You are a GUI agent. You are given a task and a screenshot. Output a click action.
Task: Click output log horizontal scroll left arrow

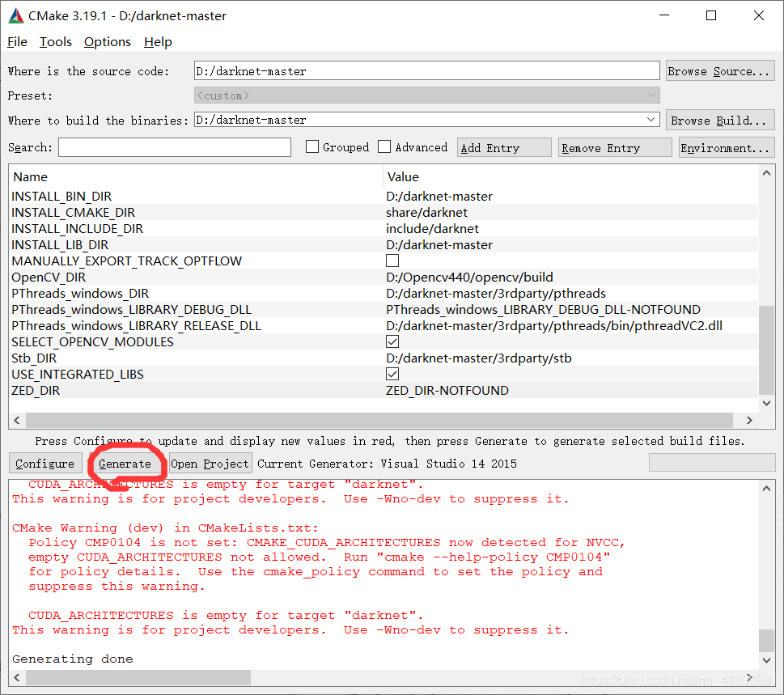pyautogui.click(x=17, y=677)
